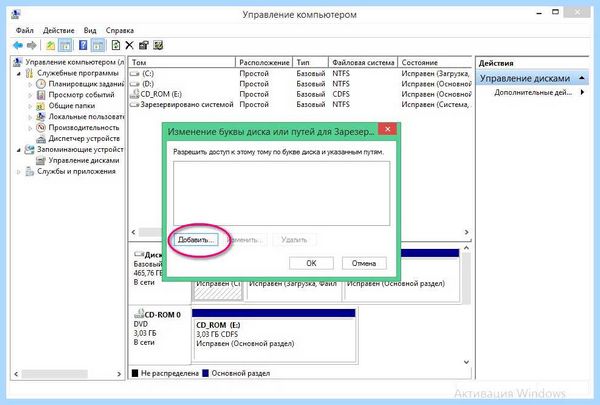Image resolution: width=600 pixels, height=405 pixels.
Task: Click the Диспетчер устройств icon
Action: (x=41, y=139)
